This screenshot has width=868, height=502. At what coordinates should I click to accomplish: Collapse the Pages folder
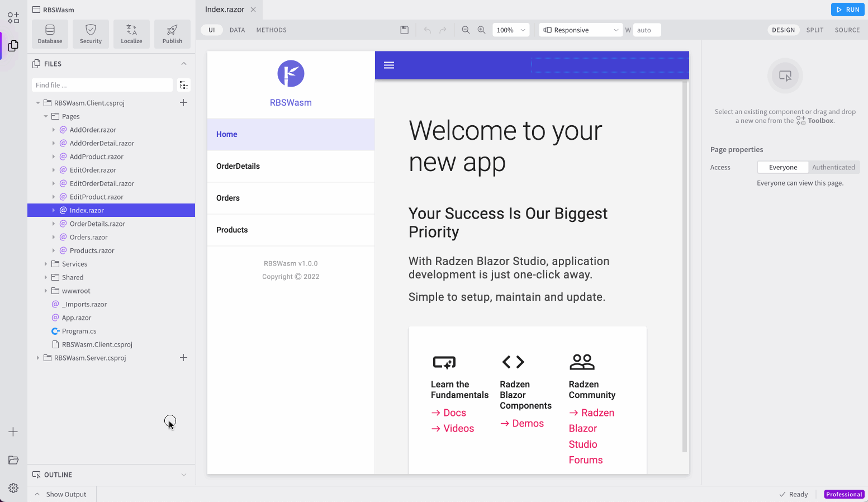coord(46,116)
